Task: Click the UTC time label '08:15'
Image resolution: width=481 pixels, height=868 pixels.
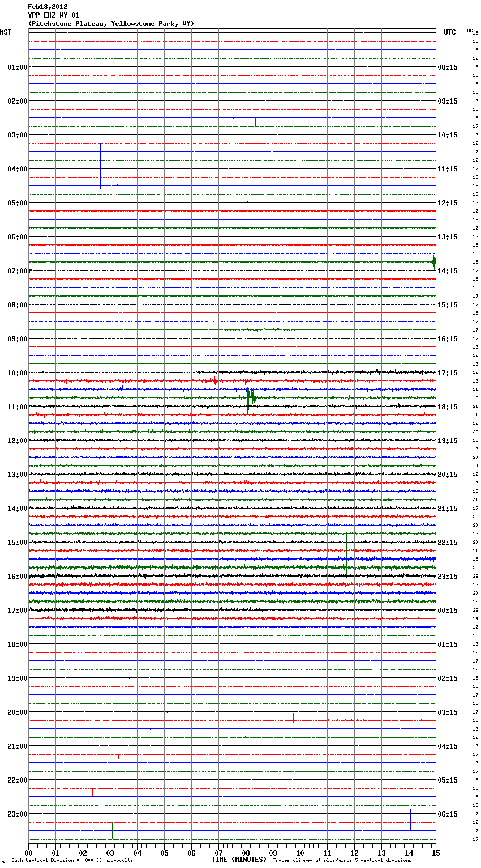Action: [x=448, y=67]
